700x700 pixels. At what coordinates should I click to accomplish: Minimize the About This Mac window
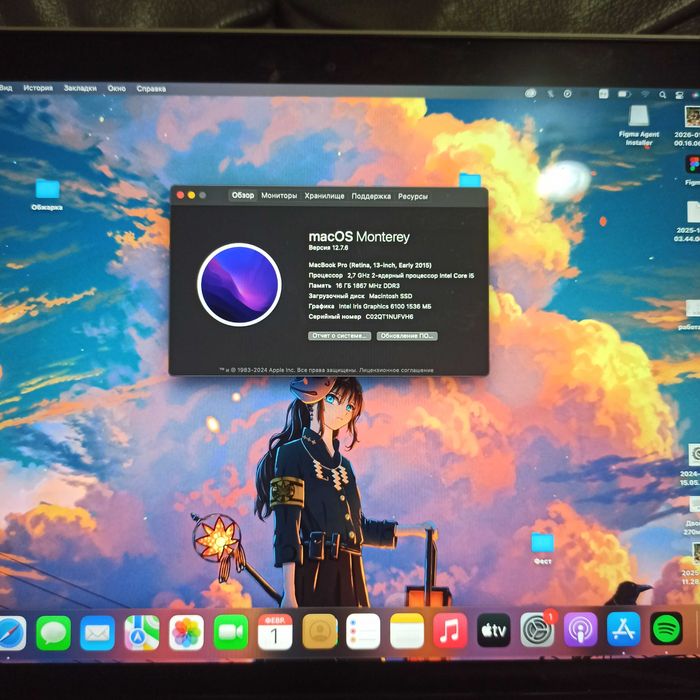click(x=192, y=195)
